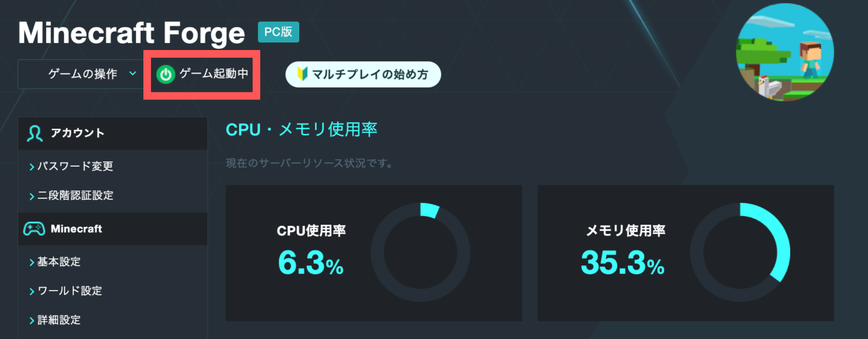This screenshot has width=868, height=339.
Task: Click the chevron beside パスワード変更
Action: [x=32, y=166]
